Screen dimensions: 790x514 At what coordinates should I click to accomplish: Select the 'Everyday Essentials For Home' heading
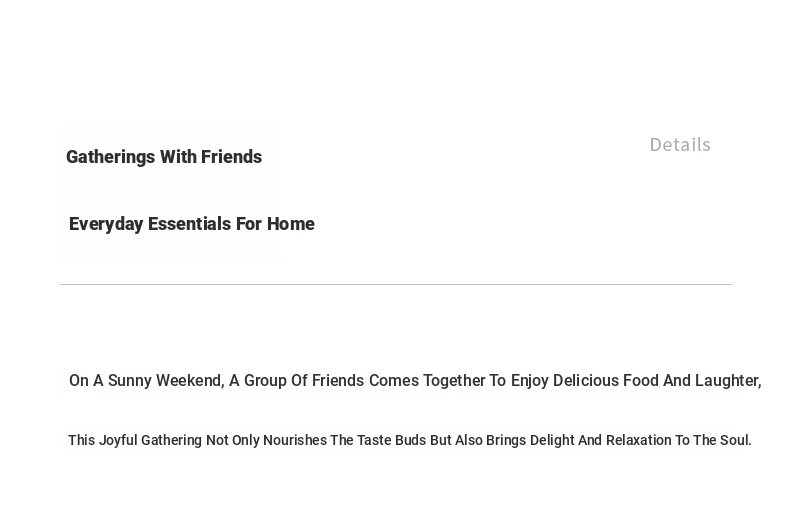(192, 224)
